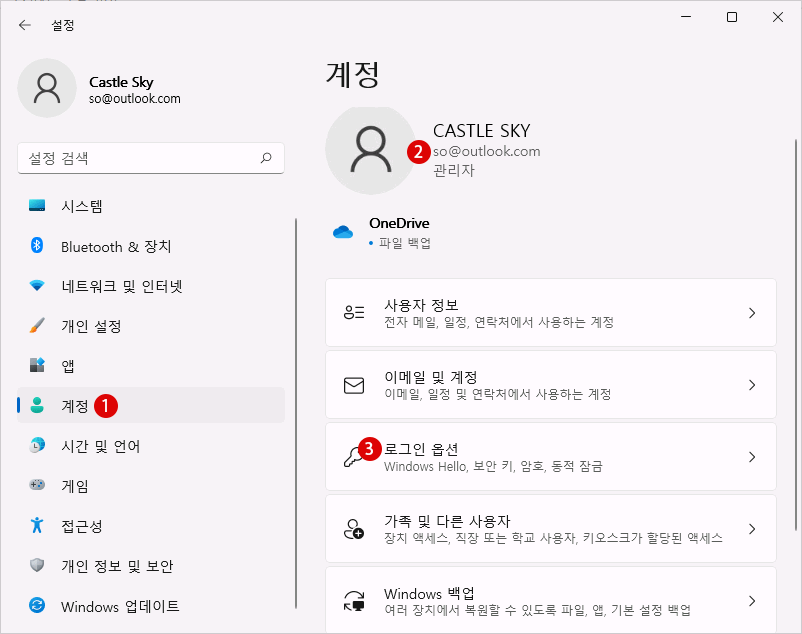The image size is (802, 634).
Task: Go to 네트워크 및 인터넷 category
Action: pyautogui.click(x=151, y=286)
